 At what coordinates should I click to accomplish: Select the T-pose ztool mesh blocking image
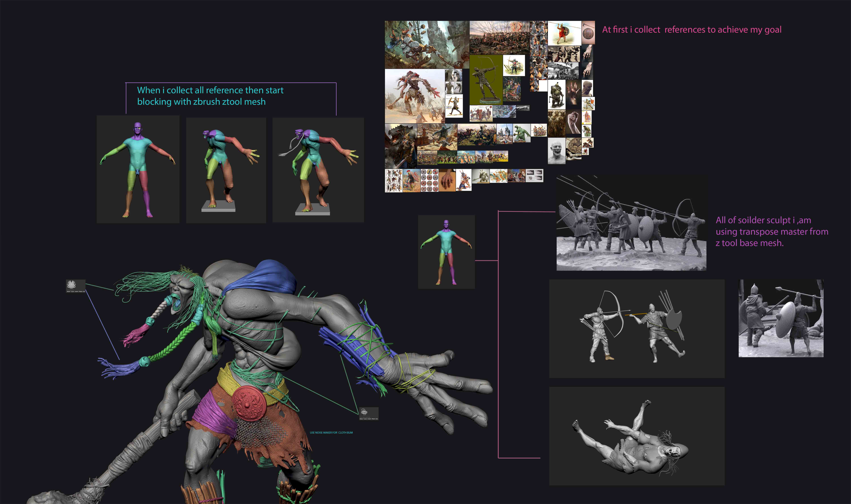(x=138, y=169)
